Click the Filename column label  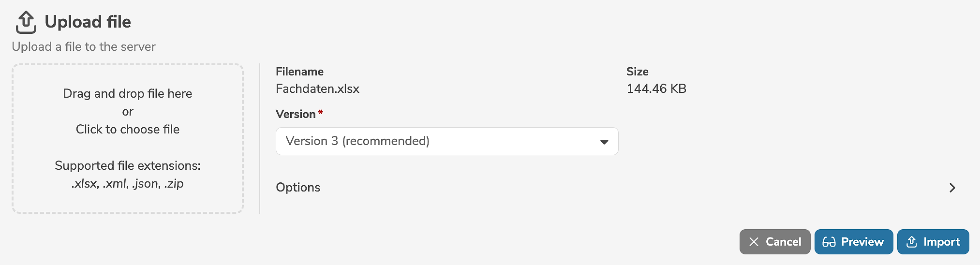point(299,72)
